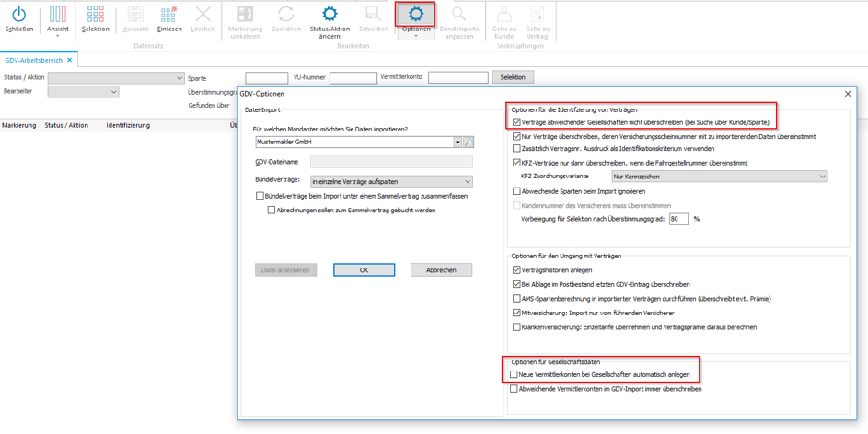Select the GDV-Arbeitsbereich tab

point(34,60)
